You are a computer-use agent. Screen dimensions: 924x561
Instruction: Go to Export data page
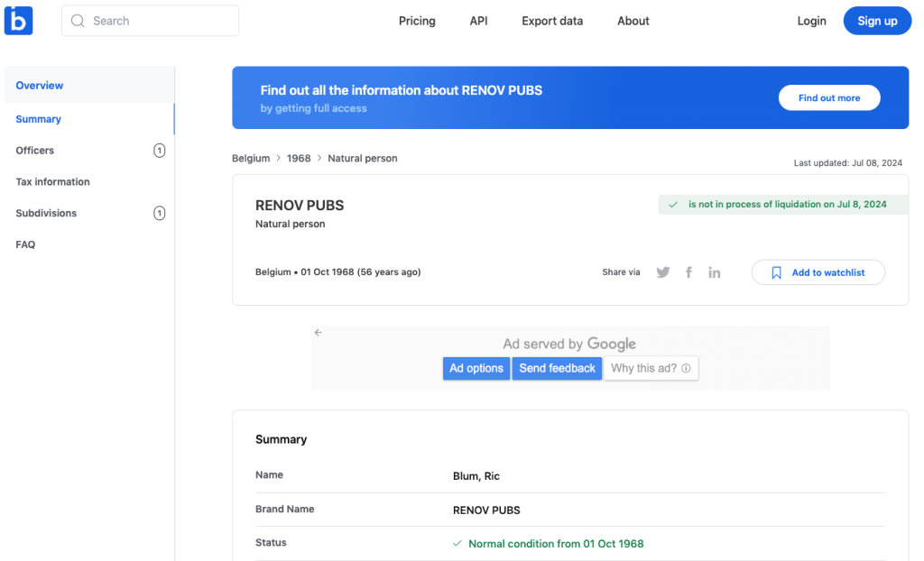point(552,21)
